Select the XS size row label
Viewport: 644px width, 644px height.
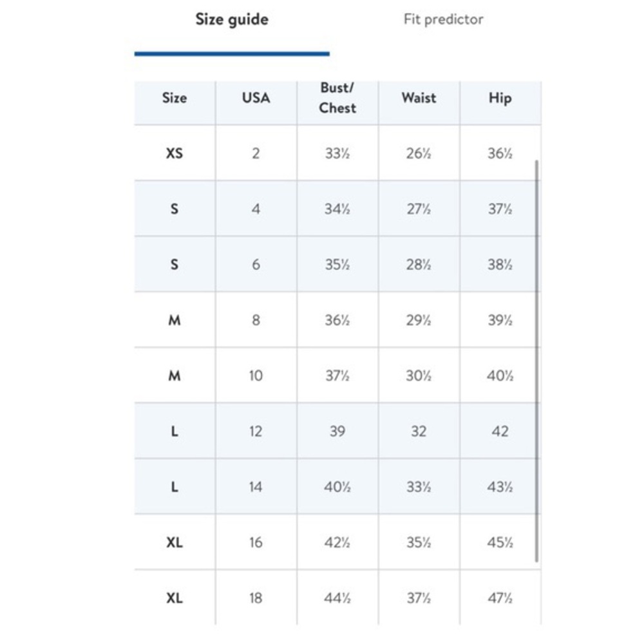[175, 153]
